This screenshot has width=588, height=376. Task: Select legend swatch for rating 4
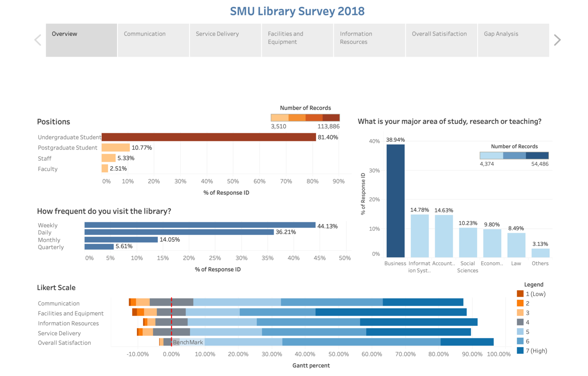[x=520, y=322]
